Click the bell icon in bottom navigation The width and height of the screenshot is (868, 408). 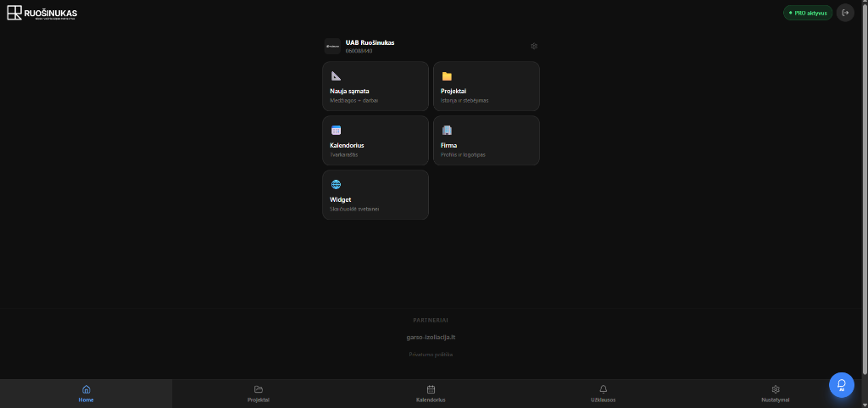click(604, 389)
